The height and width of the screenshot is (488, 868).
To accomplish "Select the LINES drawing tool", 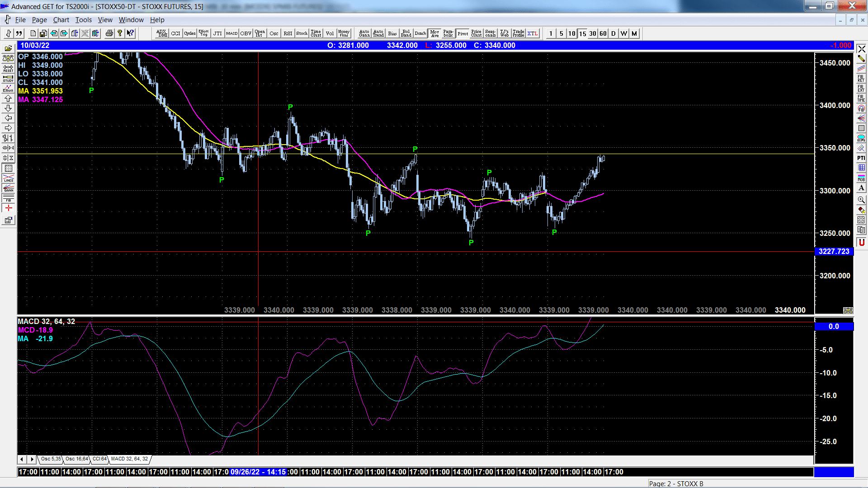I will 8,178.
